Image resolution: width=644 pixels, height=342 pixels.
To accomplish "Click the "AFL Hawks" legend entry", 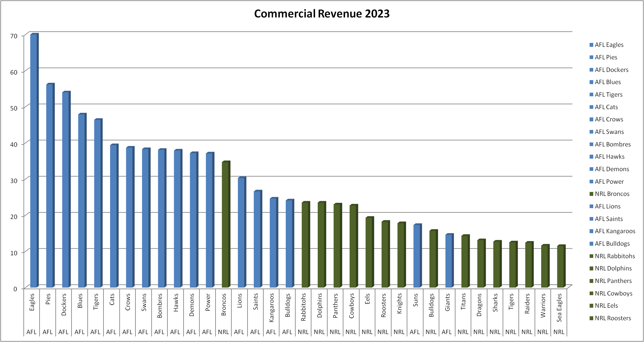I will [607, 157].
